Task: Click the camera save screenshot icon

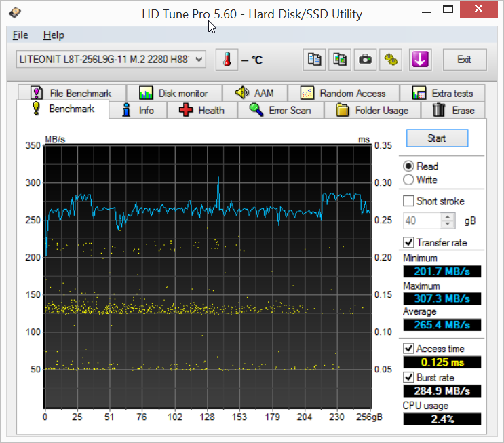Action: pos(365,60)
